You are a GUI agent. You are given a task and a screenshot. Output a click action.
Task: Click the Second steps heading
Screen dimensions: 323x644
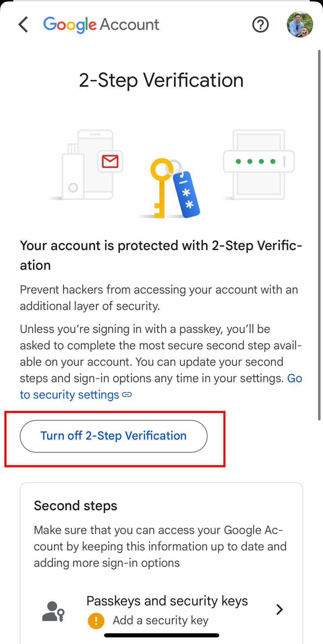click(75, 506)
